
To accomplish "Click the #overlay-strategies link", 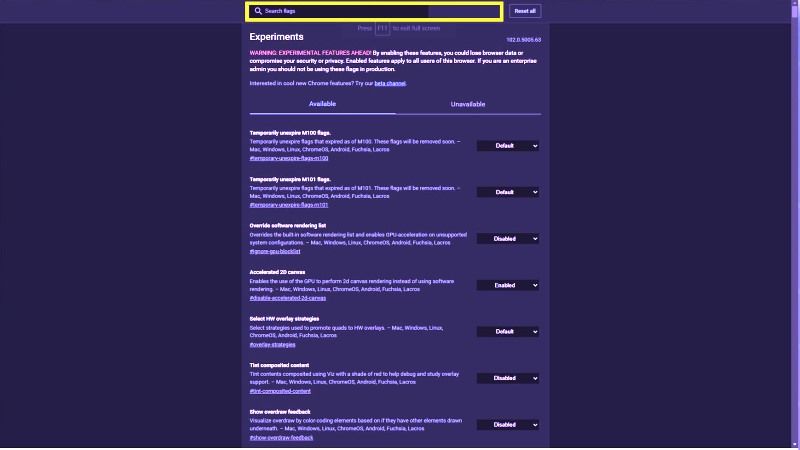I will (272, 345).
